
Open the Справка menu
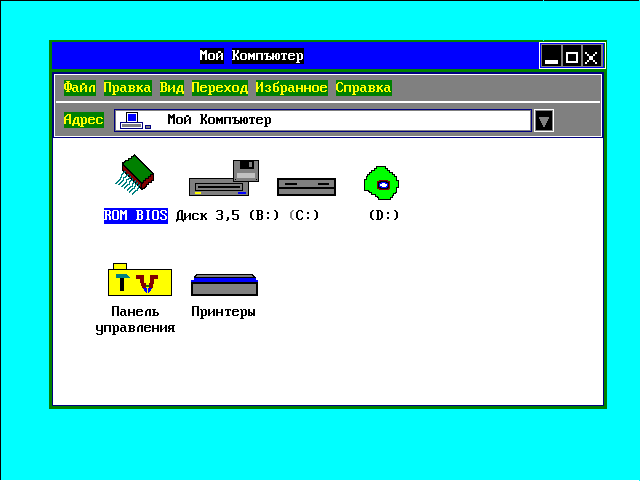pyautogui.click(x=364, y=88)
